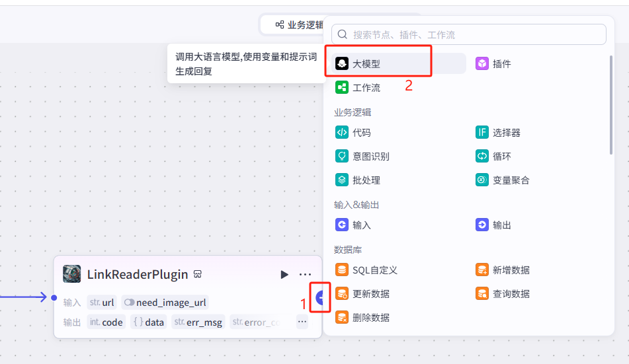Open LinkReaderPlugin node more options menu
The height and width of the screenshot is (364, 629).
click(305, 274)
